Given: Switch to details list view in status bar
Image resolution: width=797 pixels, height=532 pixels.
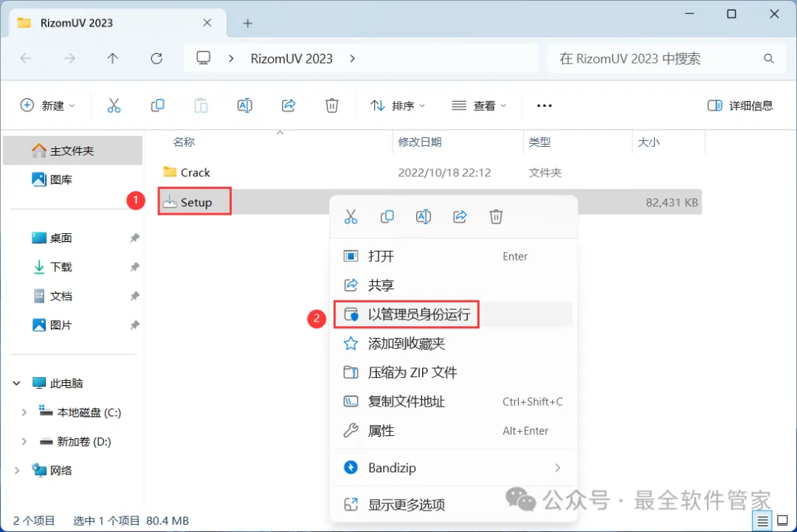Looking at the screenshot, I should [x=762, y=521].
